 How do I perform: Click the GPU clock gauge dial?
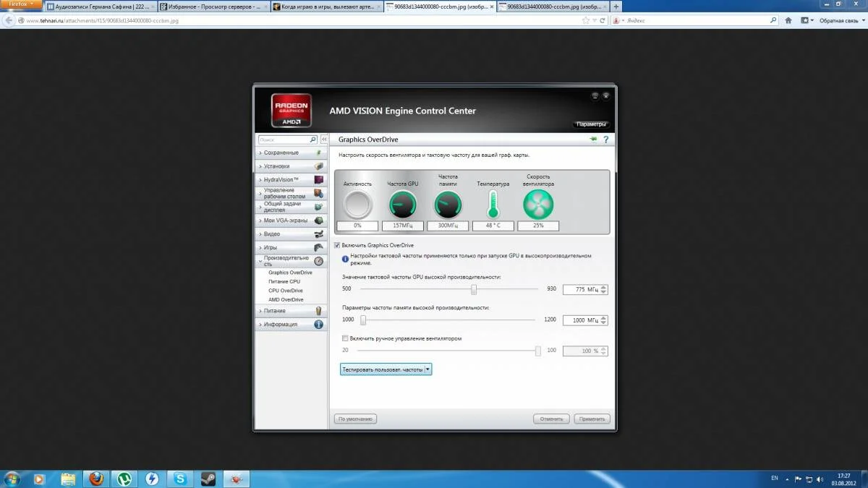click(402, 205)
